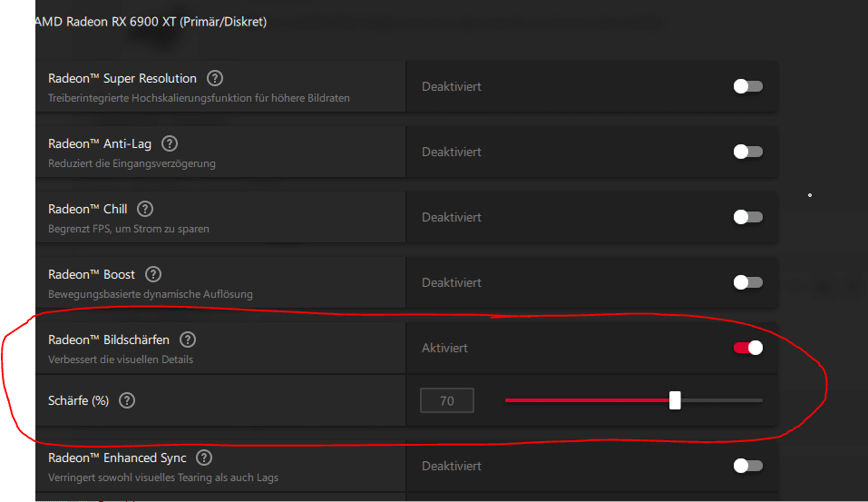Click 'Verringert sowohl visuelles Tearing' description
This screenshot has width=868, height=502.
click(x=163, y=477)
